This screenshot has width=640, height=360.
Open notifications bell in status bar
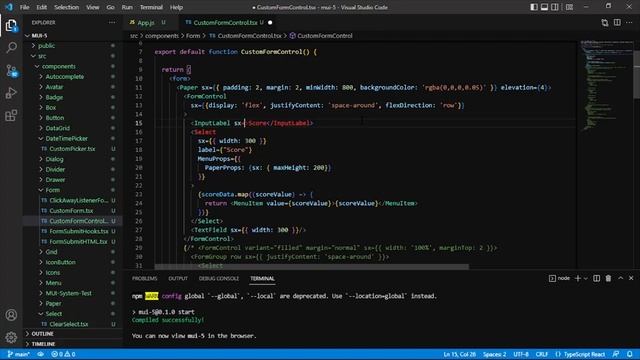pos(630,354)
